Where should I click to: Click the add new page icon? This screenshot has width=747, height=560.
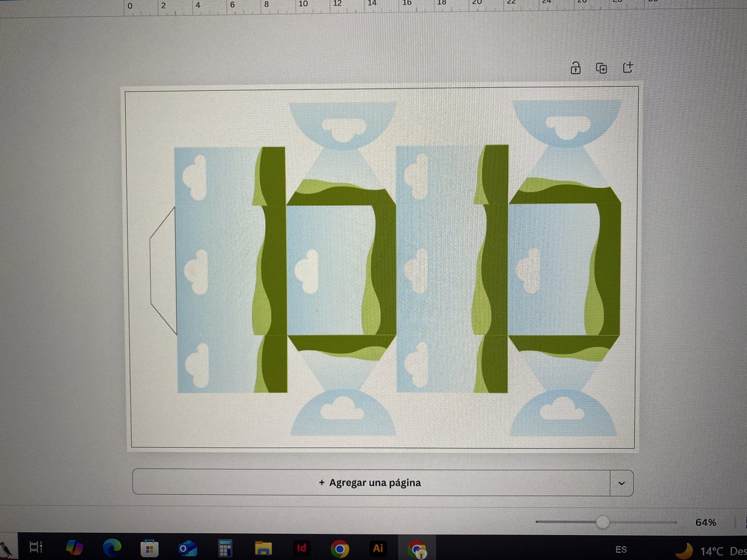(x=627, y=67)
